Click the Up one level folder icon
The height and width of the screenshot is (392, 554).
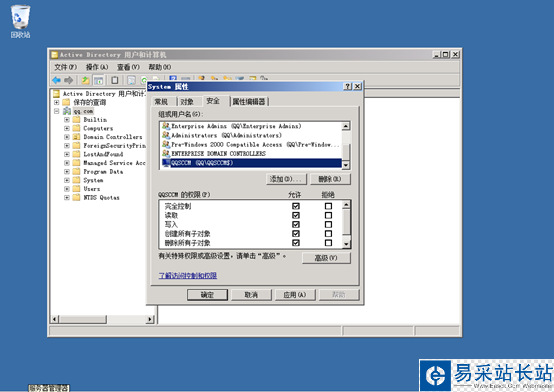(x=85, y=80)
